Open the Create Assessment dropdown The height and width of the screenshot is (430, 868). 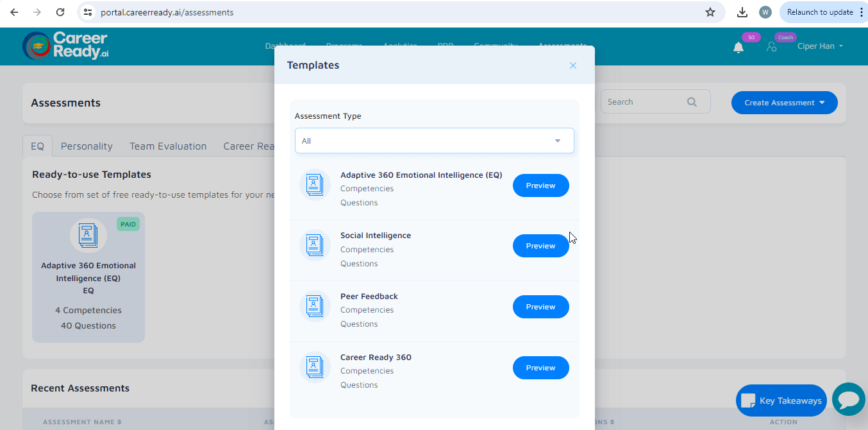[x=784, y=103]
